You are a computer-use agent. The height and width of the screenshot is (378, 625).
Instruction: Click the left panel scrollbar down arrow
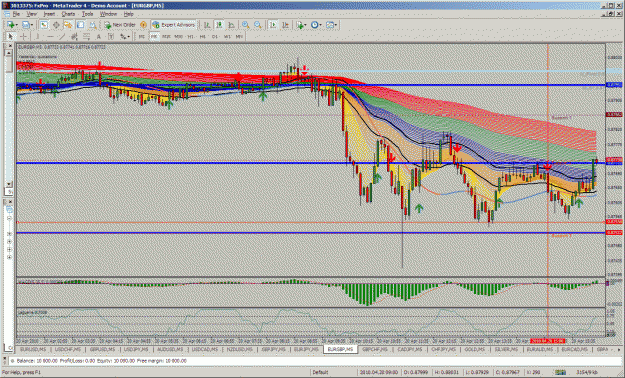tap(8, 184)
